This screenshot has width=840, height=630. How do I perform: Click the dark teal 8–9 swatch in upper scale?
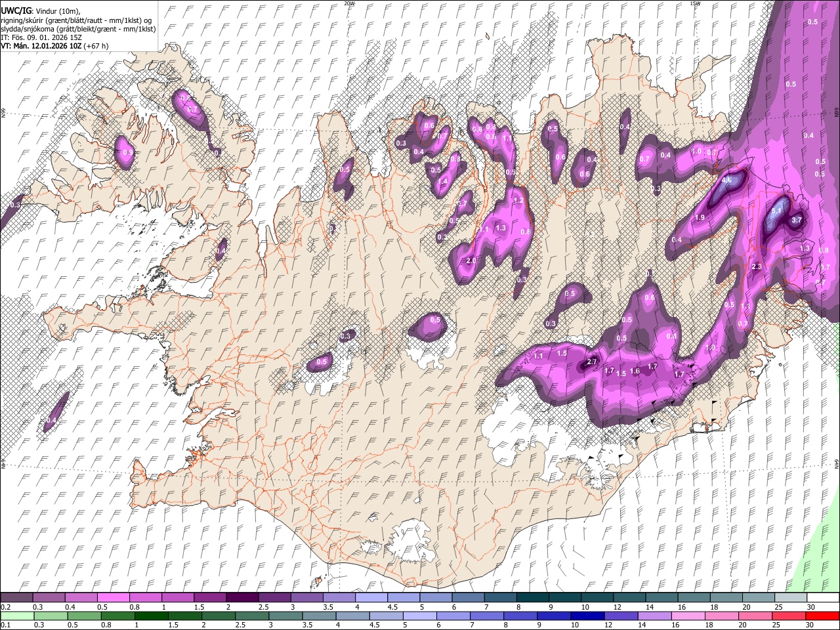pos(532,598)
